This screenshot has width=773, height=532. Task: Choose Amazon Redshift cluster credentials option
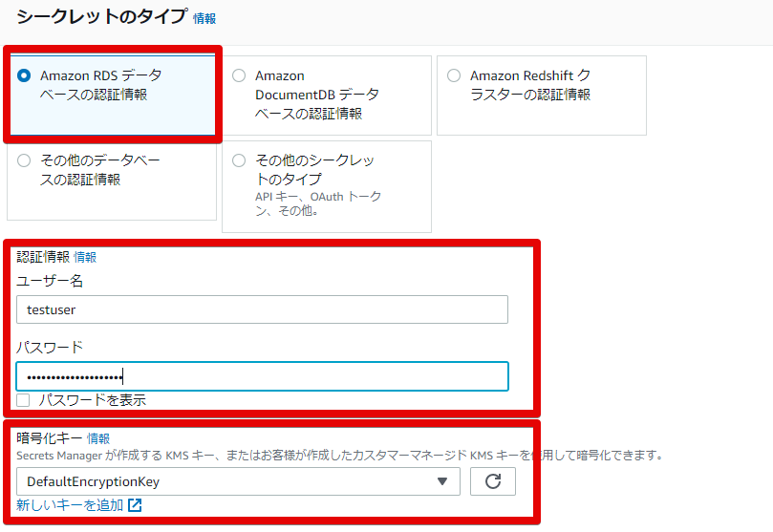point(454,75)
